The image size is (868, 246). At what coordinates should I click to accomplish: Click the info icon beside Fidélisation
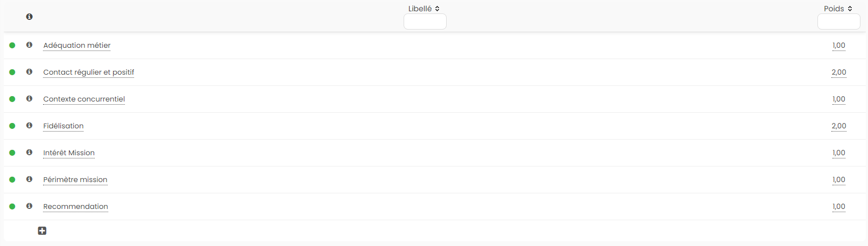click(29, 126)
